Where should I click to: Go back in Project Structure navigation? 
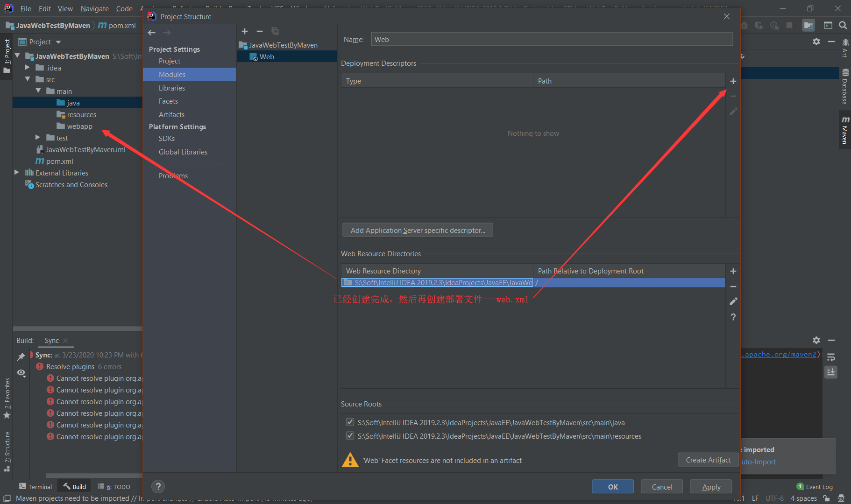(x=152, y=33)
